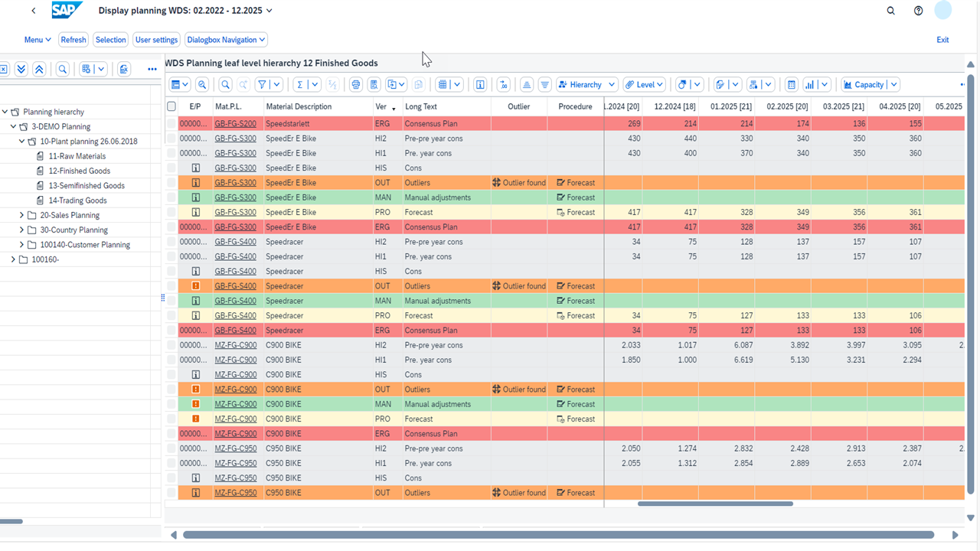
Task: Open the GB-FG-S200 material link
Action: pyautogui.click(x=236, y=123)
